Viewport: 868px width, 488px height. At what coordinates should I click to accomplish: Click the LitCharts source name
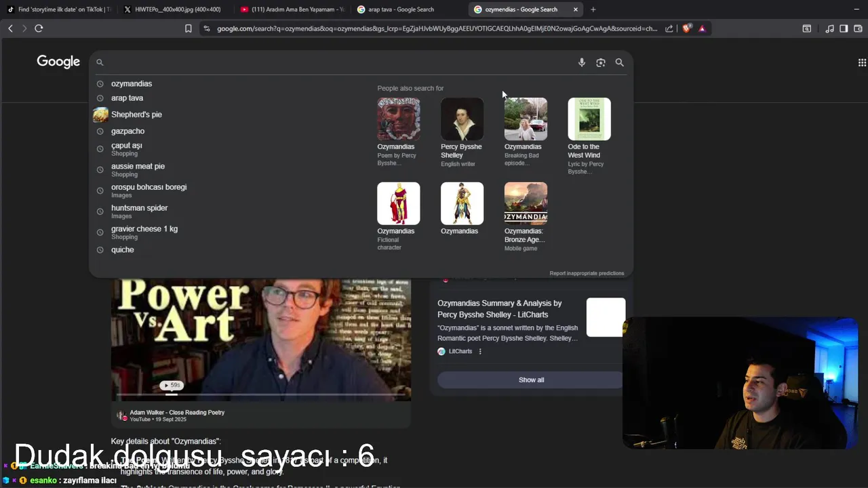tap(460, 351)
